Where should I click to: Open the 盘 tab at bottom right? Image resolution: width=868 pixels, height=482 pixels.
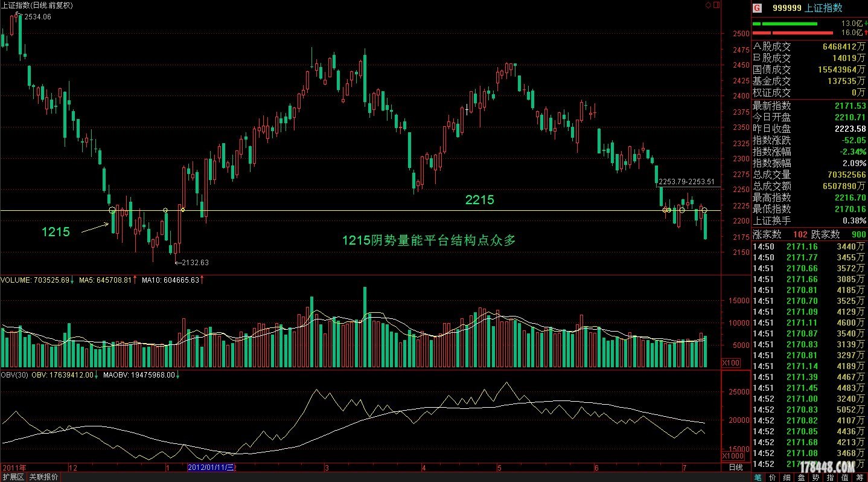(802, 477)
